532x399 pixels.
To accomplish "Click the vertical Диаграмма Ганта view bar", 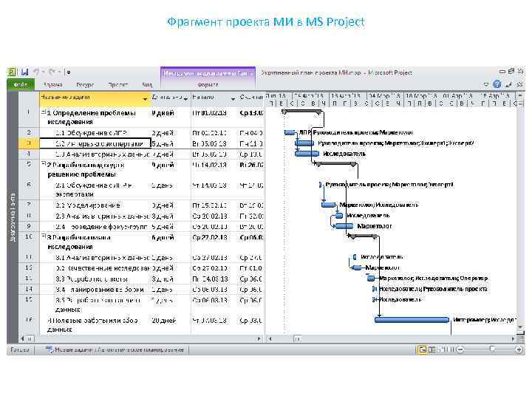I will coord(13,217).
